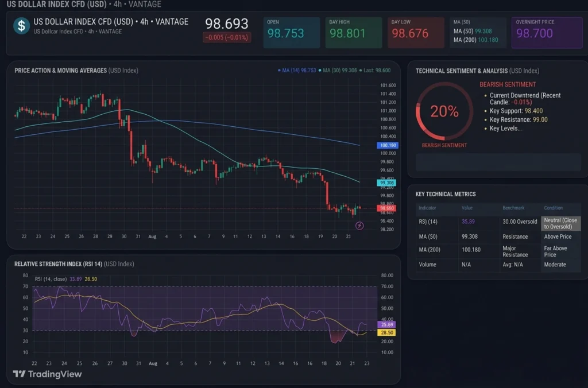
Task: Click Key Resistance: 99.00 bullet
Action: coord(519,119)
